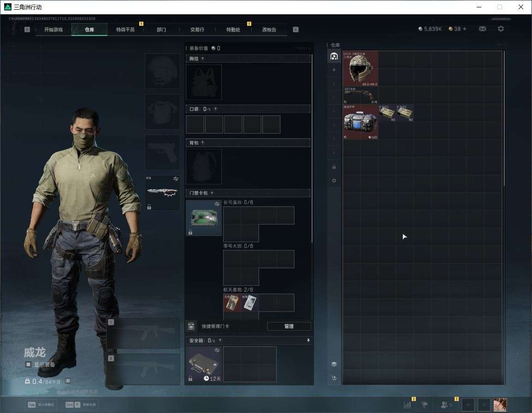The height and width of the screenshot is (413, 532).
Task: Open player avatar profile
Action: click(500, 405)
